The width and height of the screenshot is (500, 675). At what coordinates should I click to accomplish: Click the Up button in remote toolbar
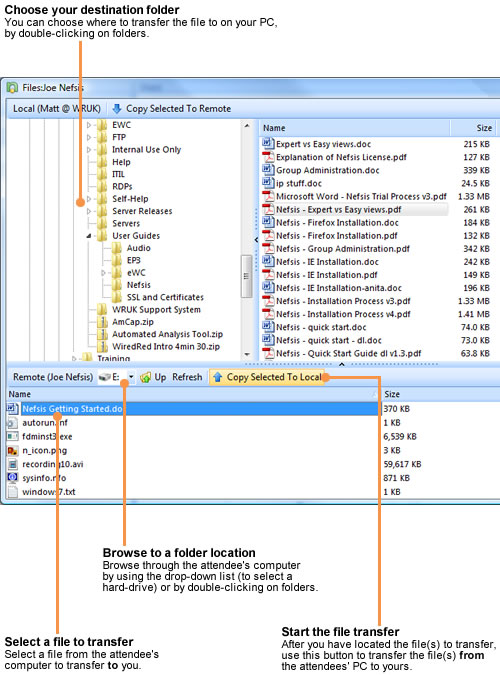[x=154, y=377]
